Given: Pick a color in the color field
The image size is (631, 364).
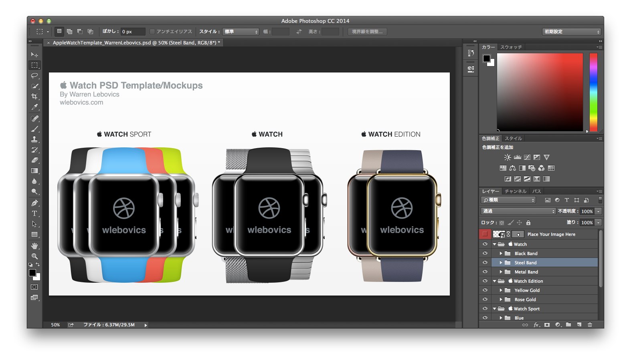Looking at the screenshot, I should (540, 92).
